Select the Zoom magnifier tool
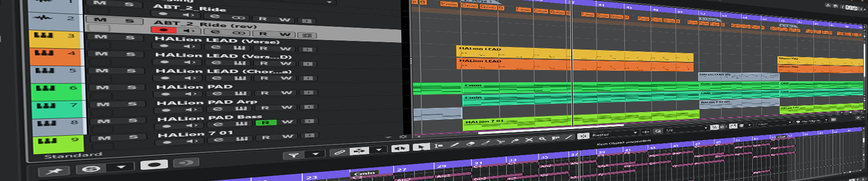 point(542,139)
